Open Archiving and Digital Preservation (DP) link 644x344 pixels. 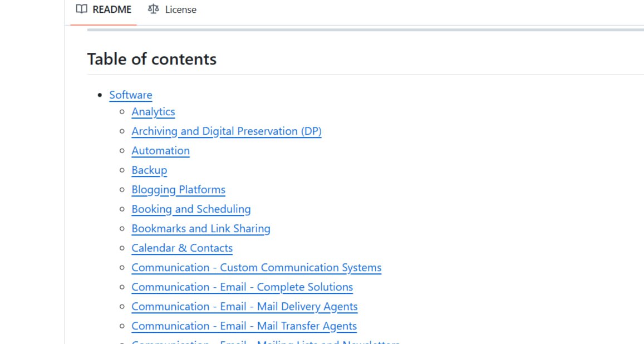226,131
